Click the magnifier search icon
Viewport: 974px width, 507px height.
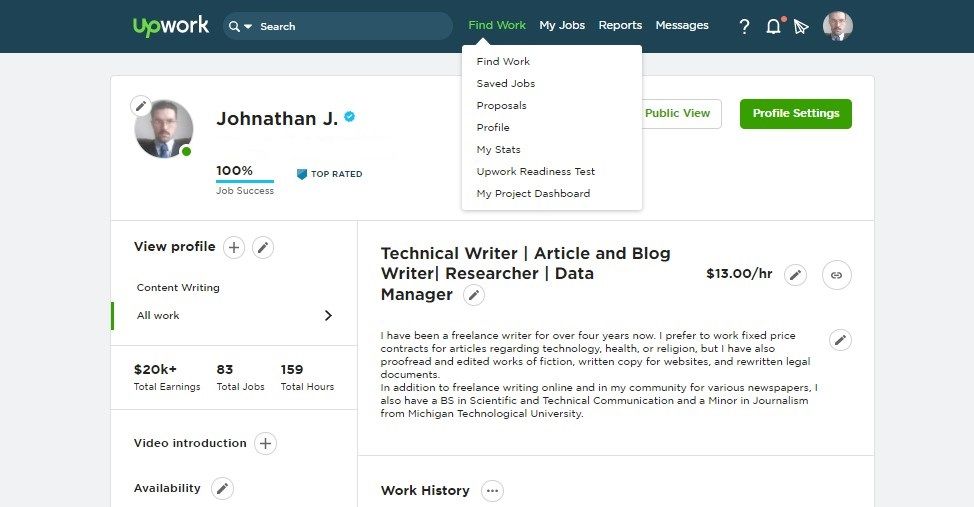click(234, 26)
